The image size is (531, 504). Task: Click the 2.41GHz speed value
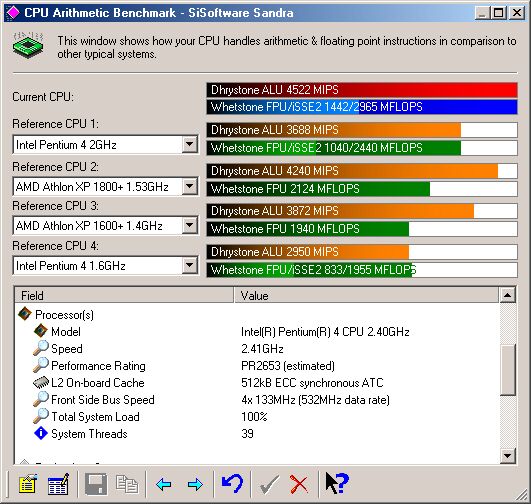pyautogui.click(x=262, y=349)
